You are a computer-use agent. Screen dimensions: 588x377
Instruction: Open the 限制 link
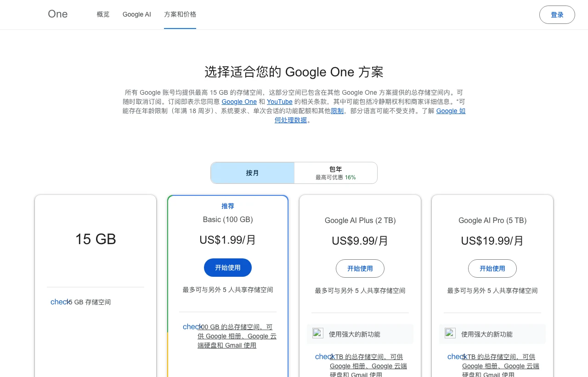[337, 111]
